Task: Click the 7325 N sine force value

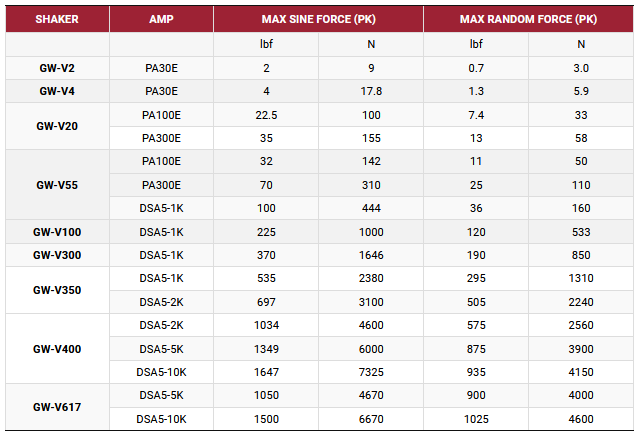Action: coord(371,372)
